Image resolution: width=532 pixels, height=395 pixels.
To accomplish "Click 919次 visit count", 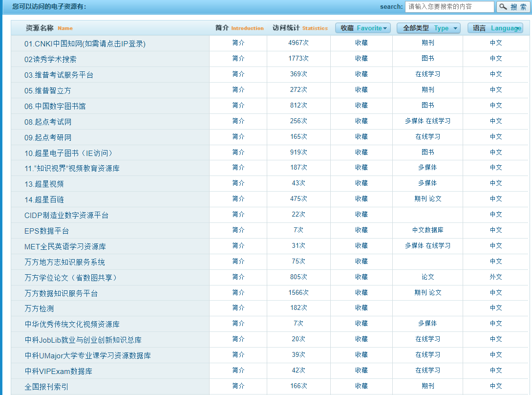I will click(x=298, y=152).
